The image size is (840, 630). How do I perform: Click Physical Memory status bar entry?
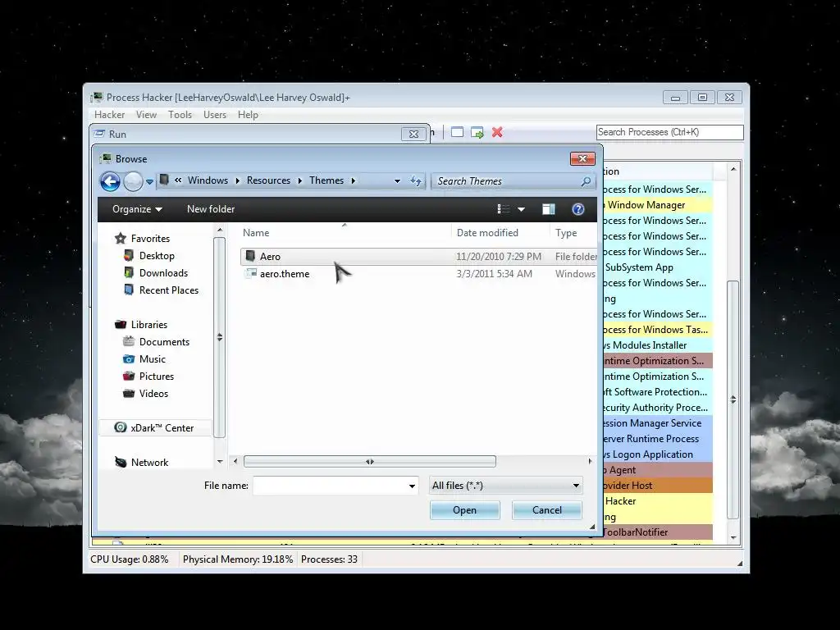click(x=238, y=559)
